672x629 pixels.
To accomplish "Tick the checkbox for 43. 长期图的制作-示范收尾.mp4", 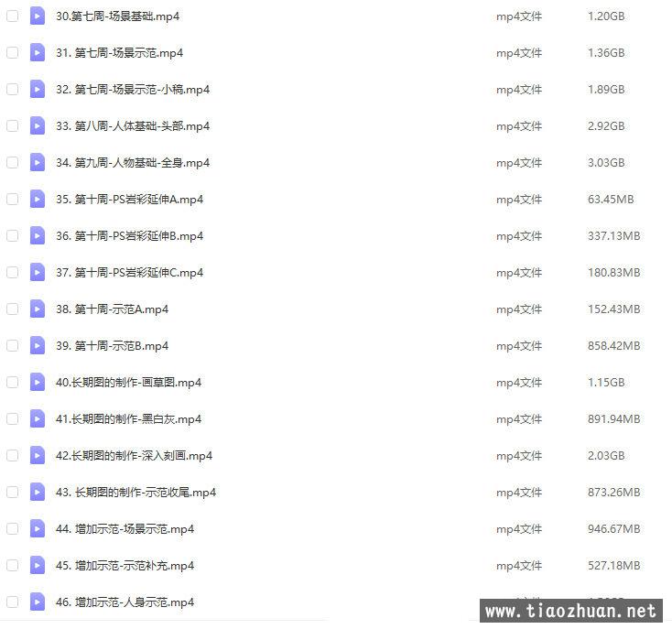I will coord(13,492).
